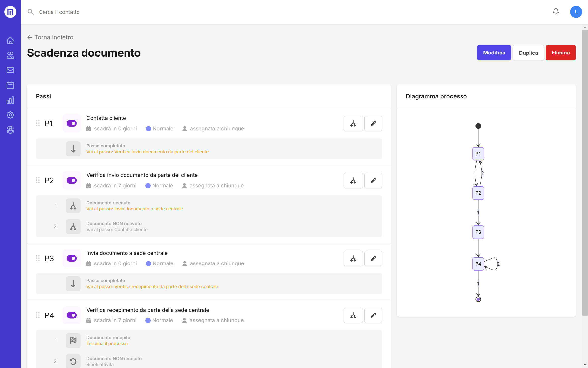The height and width of the screenshot is (368, 588).
Task: Click the search magnifier icon
Action: pyautogui.click(x=31, y=12)
